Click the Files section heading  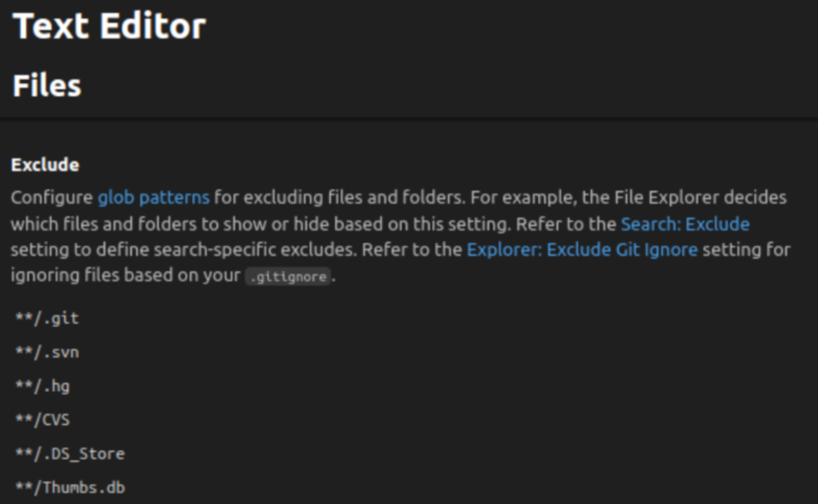click(47, 85)
